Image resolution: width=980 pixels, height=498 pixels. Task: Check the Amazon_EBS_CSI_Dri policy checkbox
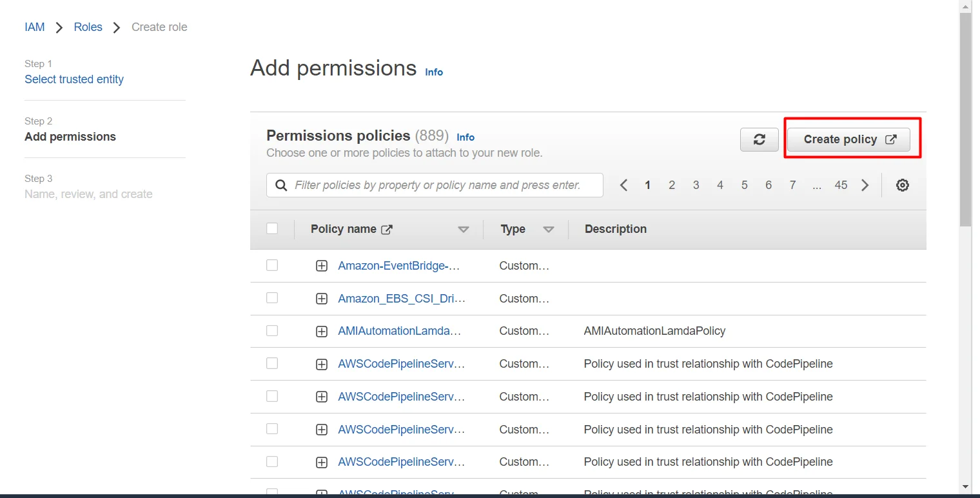click(272, 297)
